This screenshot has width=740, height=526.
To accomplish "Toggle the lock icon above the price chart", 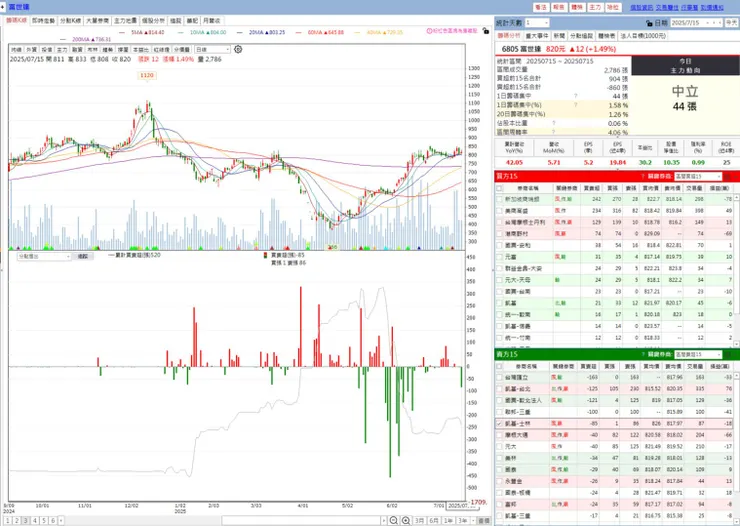I will point(486,31).
